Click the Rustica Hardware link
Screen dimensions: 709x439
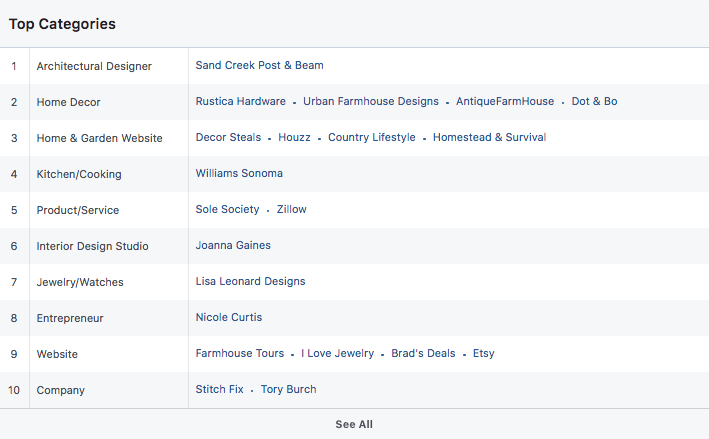[240, 102]
